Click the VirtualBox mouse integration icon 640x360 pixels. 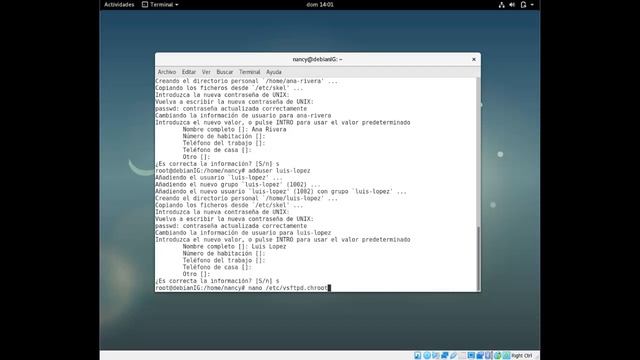tap(498, 356)
